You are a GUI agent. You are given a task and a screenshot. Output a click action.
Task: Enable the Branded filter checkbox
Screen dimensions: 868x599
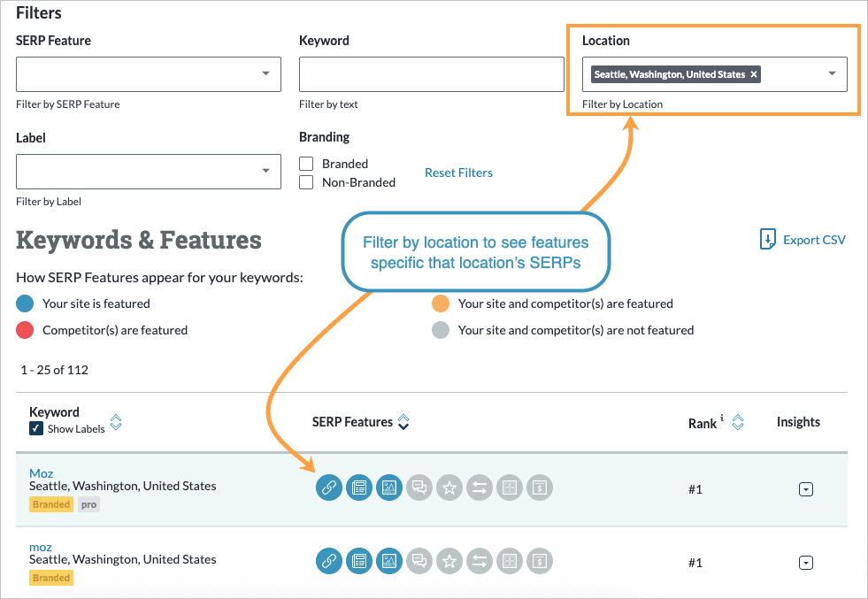click(x=305, y=164)
